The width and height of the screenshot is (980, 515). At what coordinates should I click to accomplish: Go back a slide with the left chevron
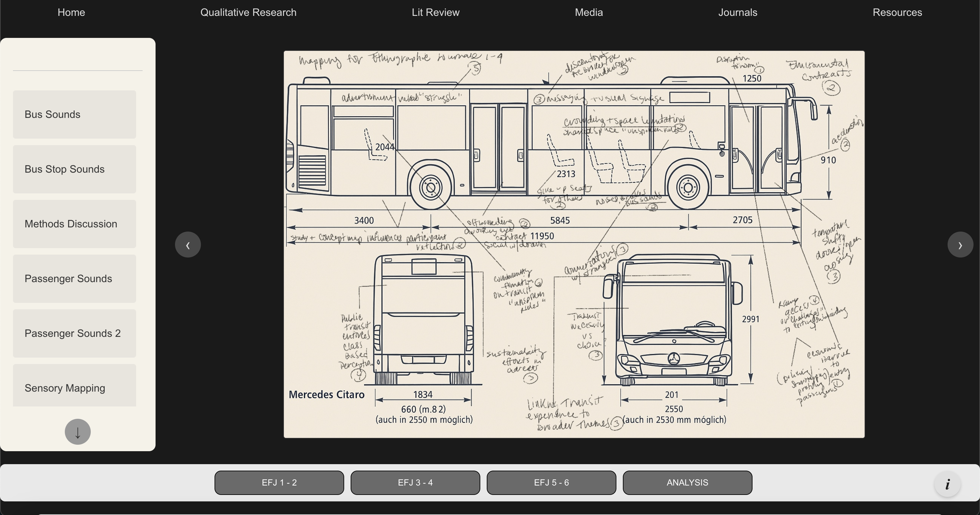point(188,245)
